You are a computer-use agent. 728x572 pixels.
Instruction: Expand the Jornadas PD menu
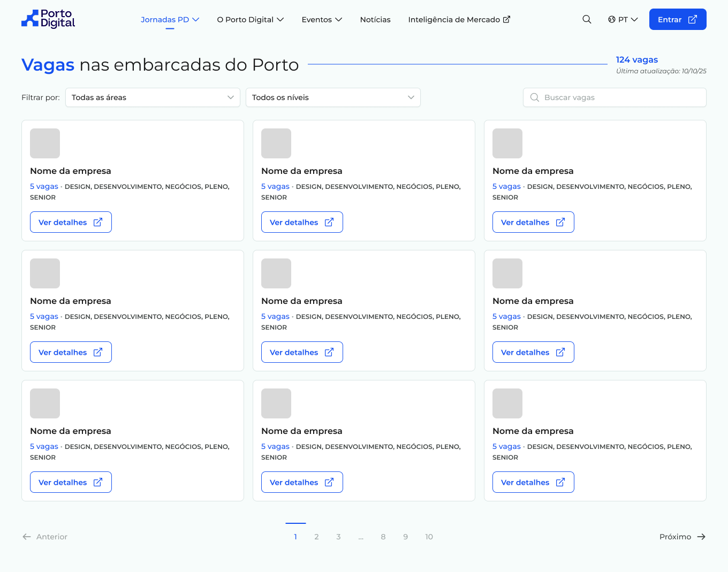pos(170,19)
